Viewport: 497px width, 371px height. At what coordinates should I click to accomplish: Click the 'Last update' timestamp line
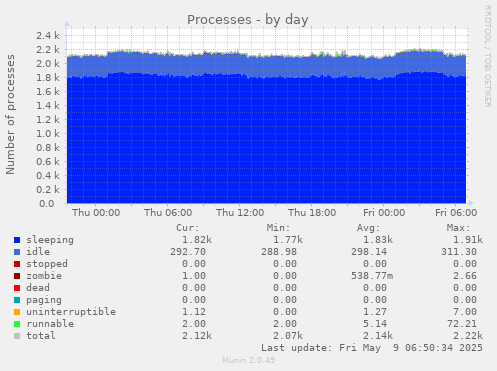[x=372, y=348]
